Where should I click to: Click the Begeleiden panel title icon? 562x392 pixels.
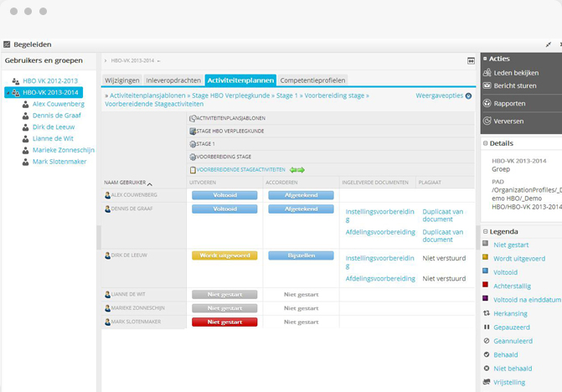(7, 44)
